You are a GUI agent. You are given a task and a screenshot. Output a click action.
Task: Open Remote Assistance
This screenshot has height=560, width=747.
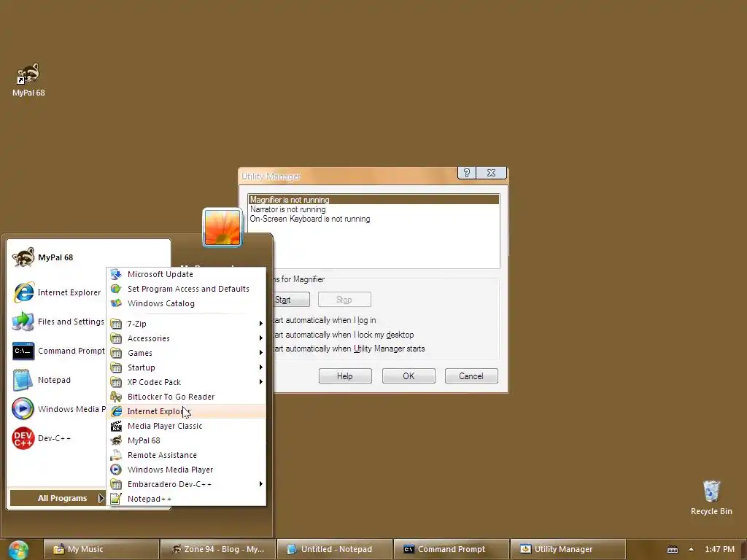[186, 455]
